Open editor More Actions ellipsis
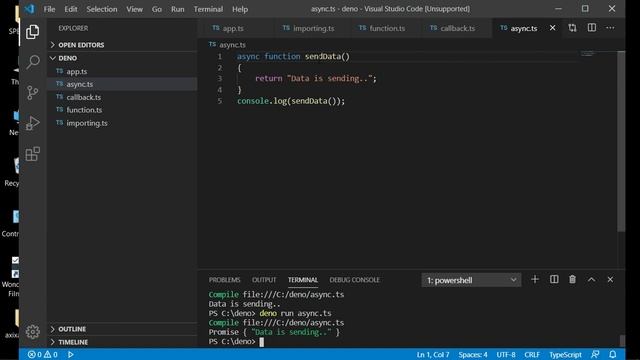 610,28
